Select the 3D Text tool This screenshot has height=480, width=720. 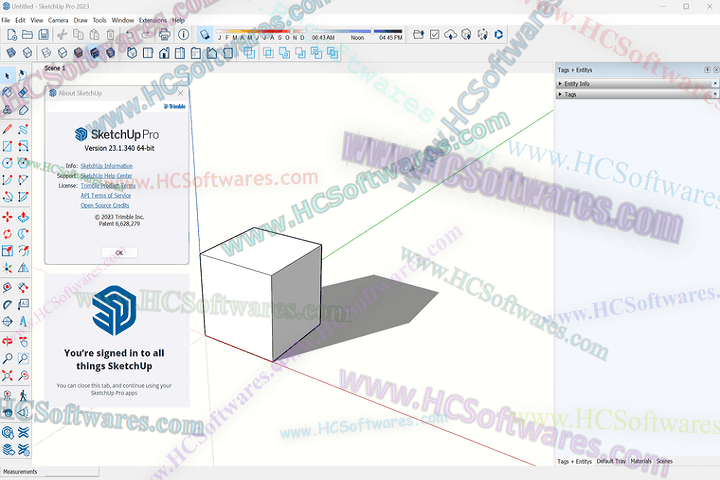tap(23, 322)
